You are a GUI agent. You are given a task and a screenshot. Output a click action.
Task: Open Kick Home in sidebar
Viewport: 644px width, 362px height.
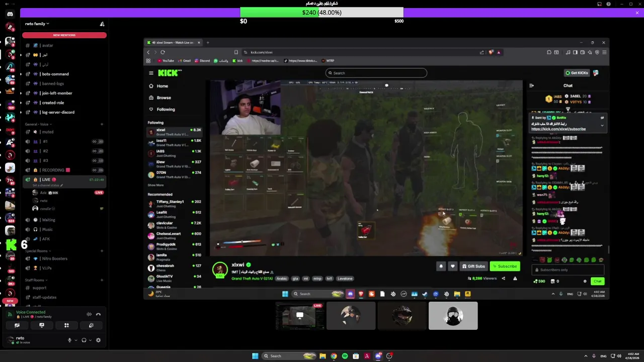[162, 86]
